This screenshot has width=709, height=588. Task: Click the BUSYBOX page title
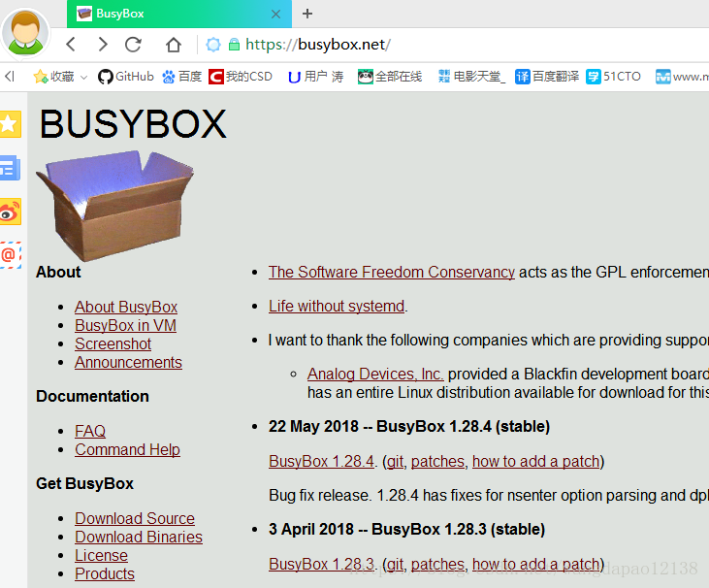[x=133, y=123]
